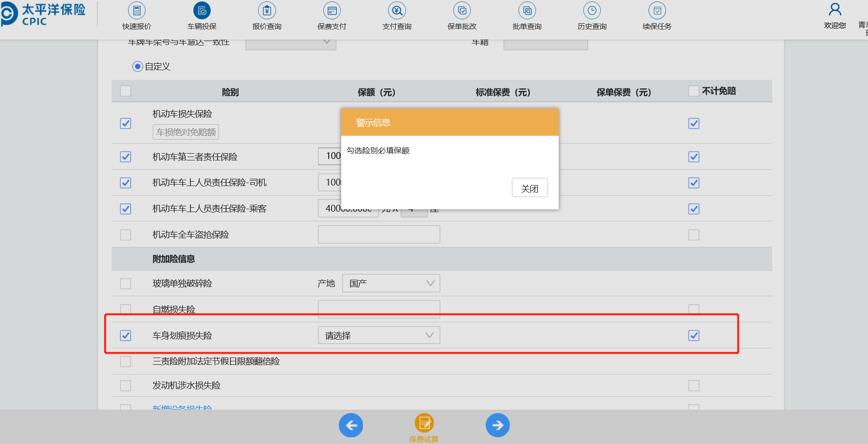Uncheck 不计免赔 for 机动车第三者责任保险 row

[x=694, y=157]
